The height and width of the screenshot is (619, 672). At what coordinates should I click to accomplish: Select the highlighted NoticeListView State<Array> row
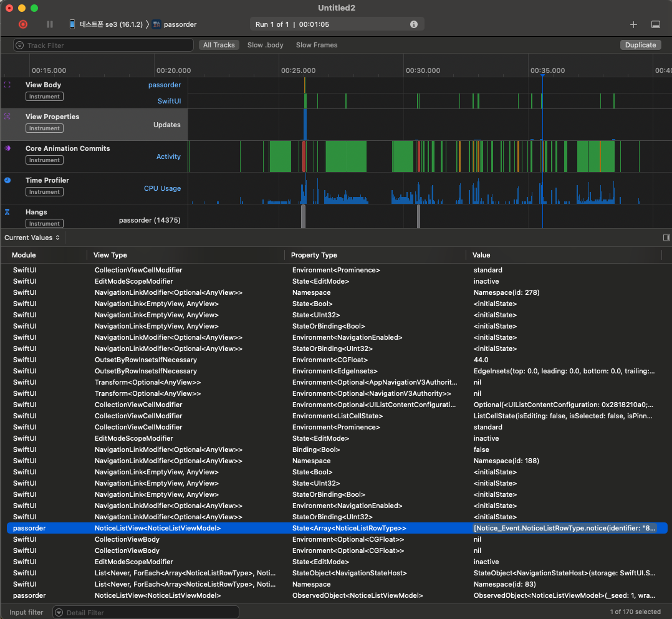[x=337, y=528]
